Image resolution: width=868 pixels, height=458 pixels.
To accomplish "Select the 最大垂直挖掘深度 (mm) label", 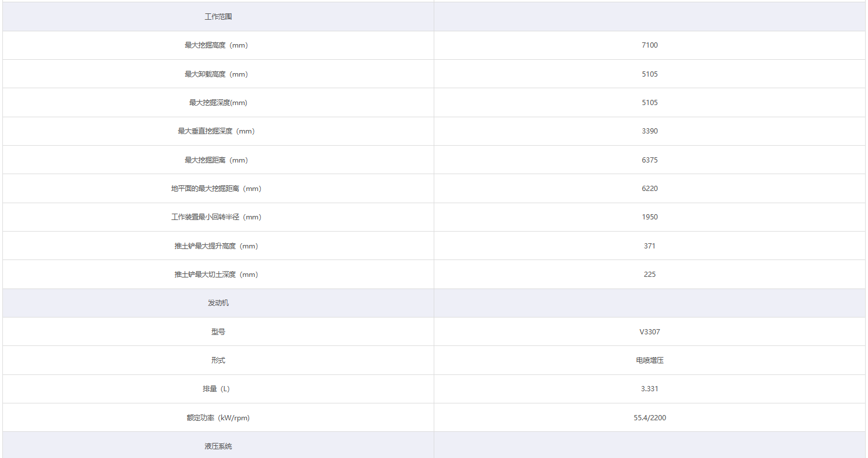I will coord(216,131).
